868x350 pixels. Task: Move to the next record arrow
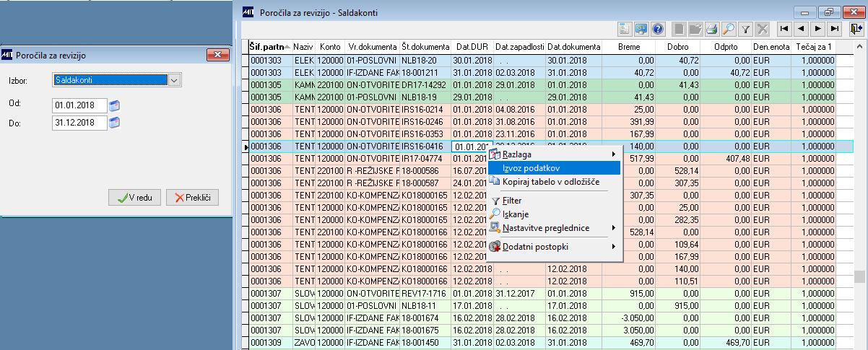point(817,29)
